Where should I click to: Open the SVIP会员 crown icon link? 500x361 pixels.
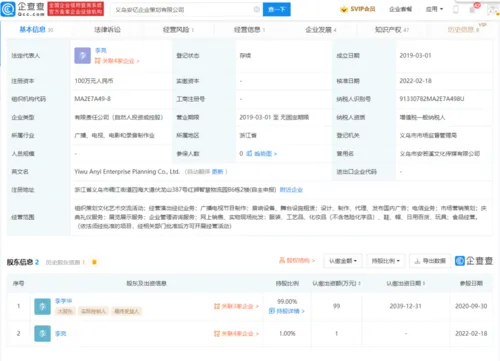[x=358, y=9]
